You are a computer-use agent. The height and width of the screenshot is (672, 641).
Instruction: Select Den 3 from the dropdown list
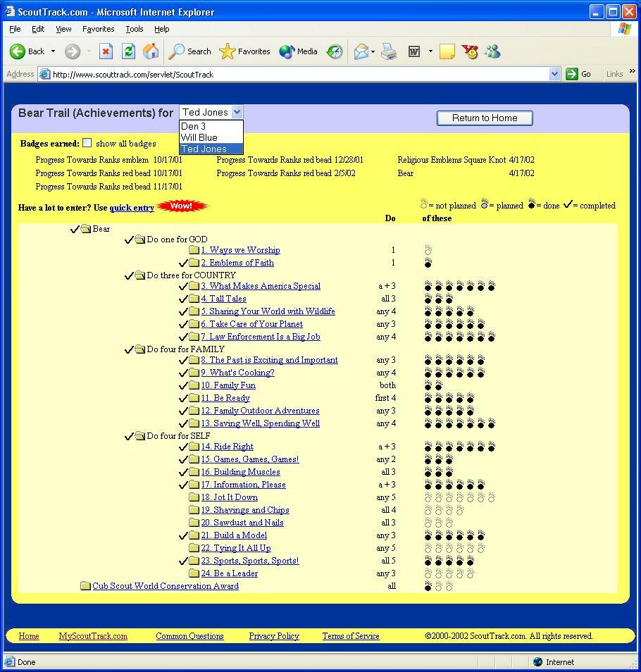(x=211, y=126)
